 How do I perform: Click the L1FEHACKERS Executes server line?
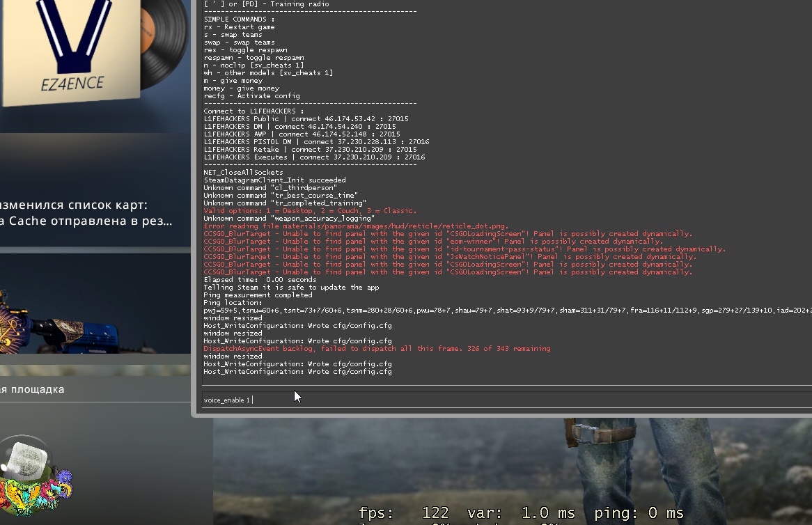tap(314, 157)
